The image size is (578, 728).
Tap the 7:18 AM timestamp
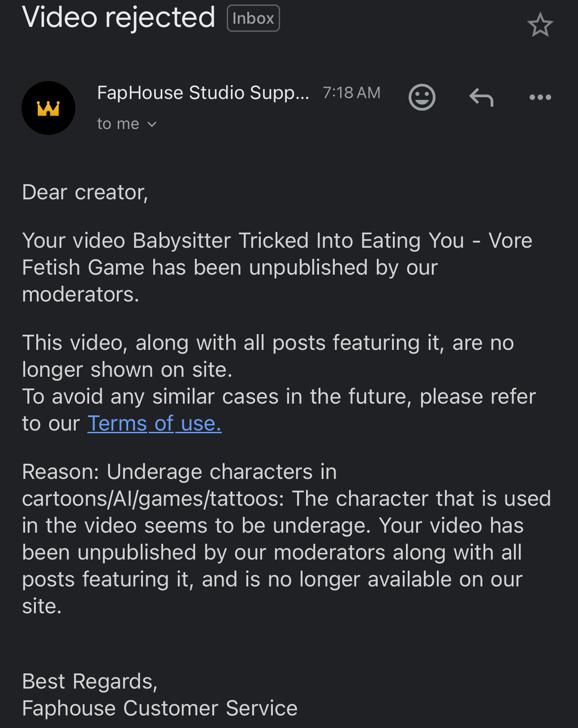pos(351,93)
